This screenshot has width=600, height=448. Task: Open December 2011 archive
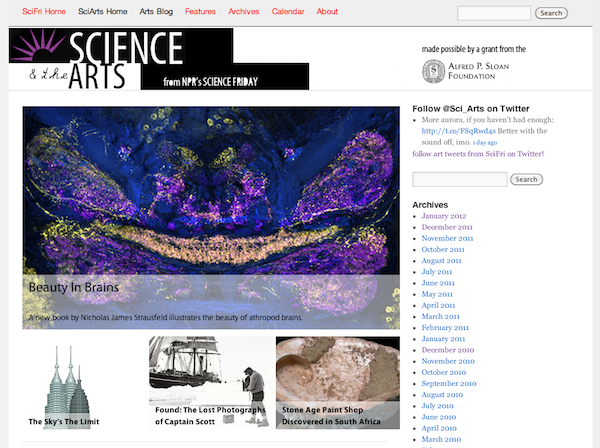coord(447,227)
